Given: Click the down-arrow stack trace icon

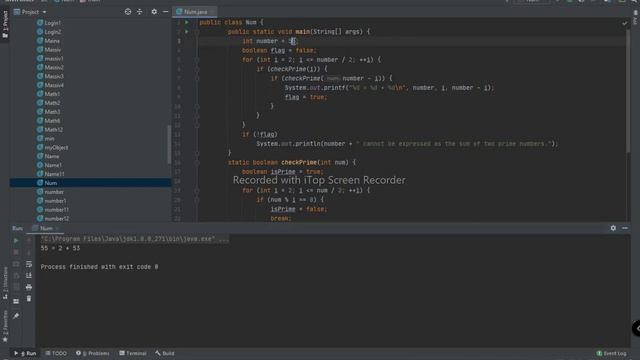Looking at the screenshot, I should coord(29,252).
